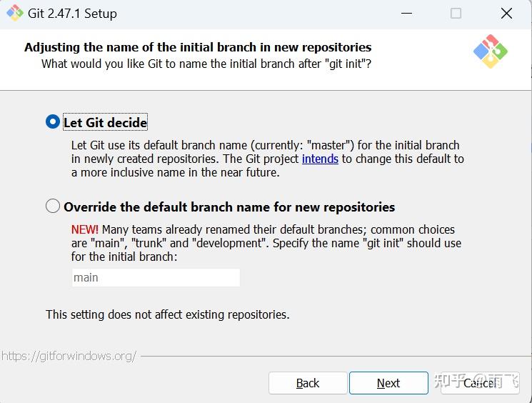Go back with the Back button

(x=308, y=383)
